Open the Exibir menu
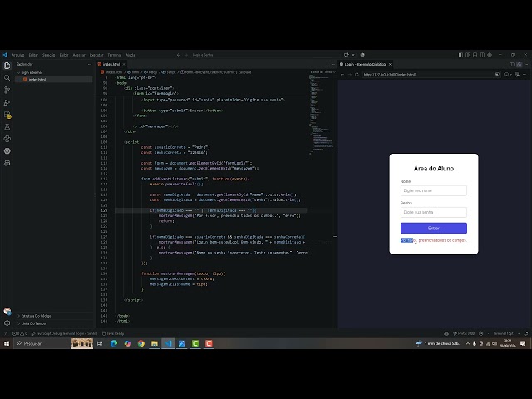This screenshot has width=532, height=399. (x=64, y=55)
